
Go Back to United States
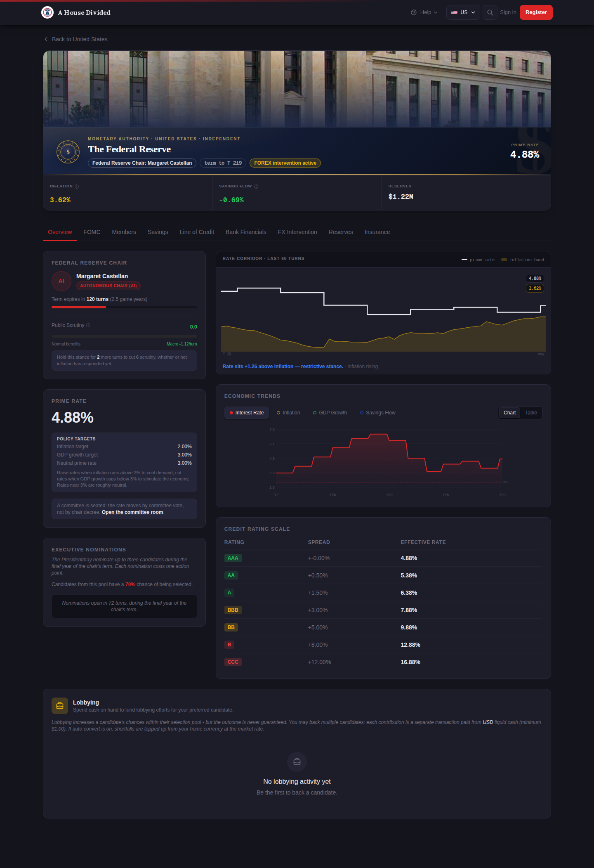pos(76,39)
